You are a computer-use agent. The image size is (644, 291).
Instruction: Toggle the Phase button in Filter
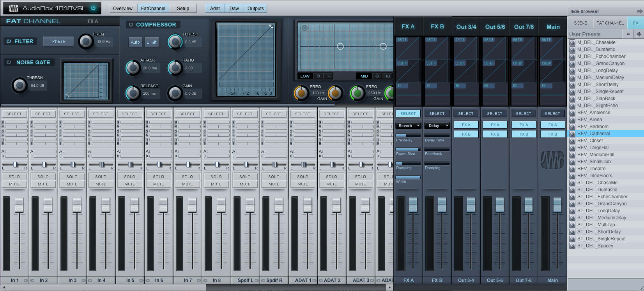pyautogui.click(x=58, y=41)
